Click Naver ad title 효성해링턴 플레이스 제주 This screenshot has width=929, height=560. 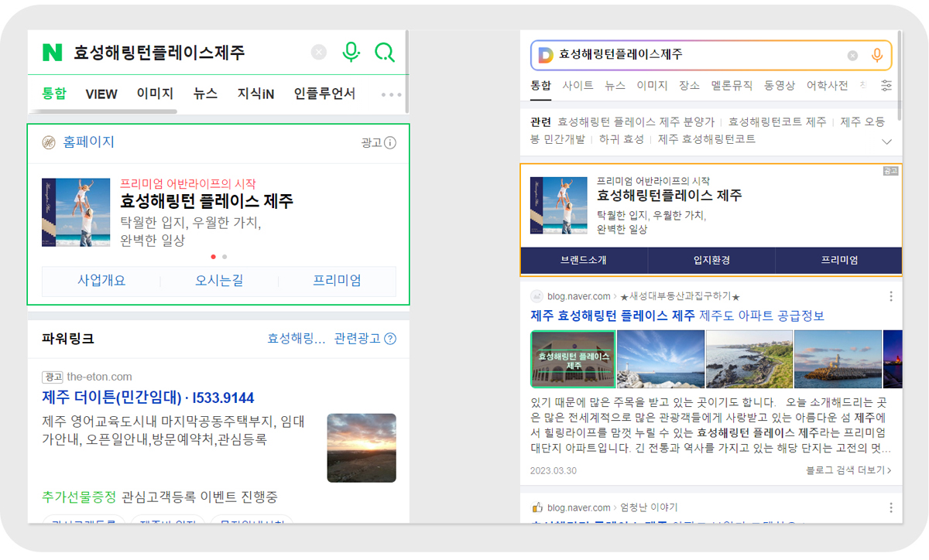[207, 202]
